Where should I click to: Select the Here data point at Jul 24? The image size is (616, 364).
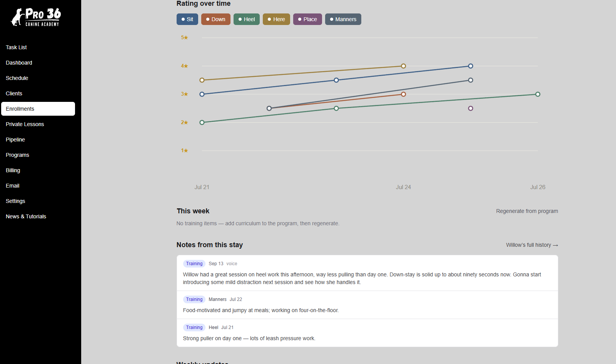tap(403, 66)
